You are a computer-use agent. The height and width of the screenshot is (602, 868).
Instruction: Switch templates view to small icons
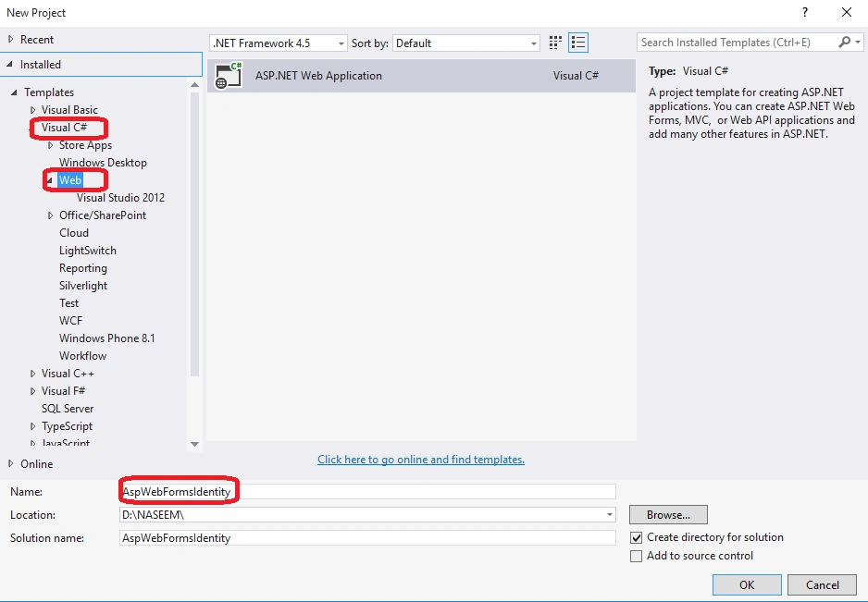pyautogui.click(x=555, y=43)
